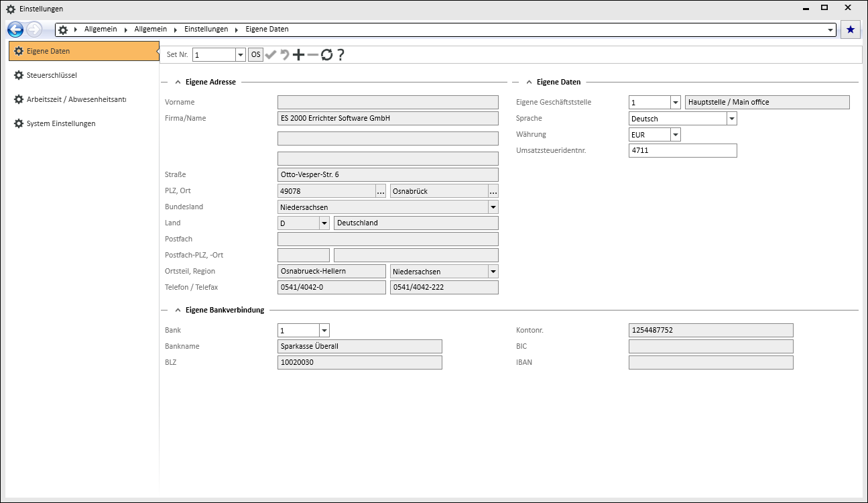This screenshot has width=868, height=503.
Task: Open the Land code dropdown showing D
Action: (x=324, y=223)
